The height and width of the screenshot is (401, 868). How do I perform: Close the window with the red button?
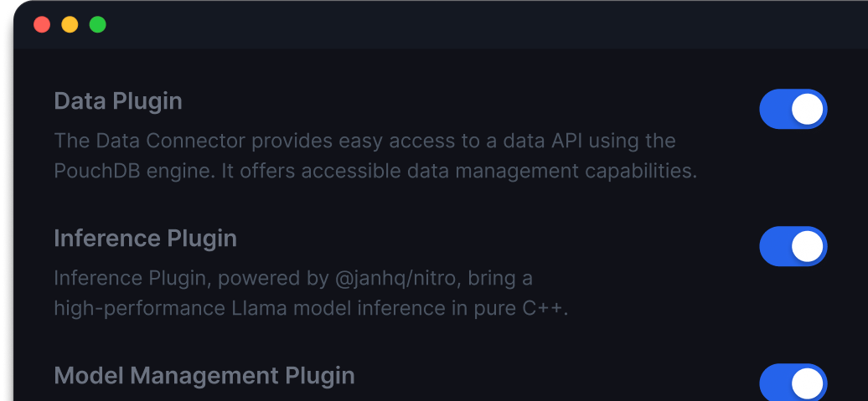point(42,25)
